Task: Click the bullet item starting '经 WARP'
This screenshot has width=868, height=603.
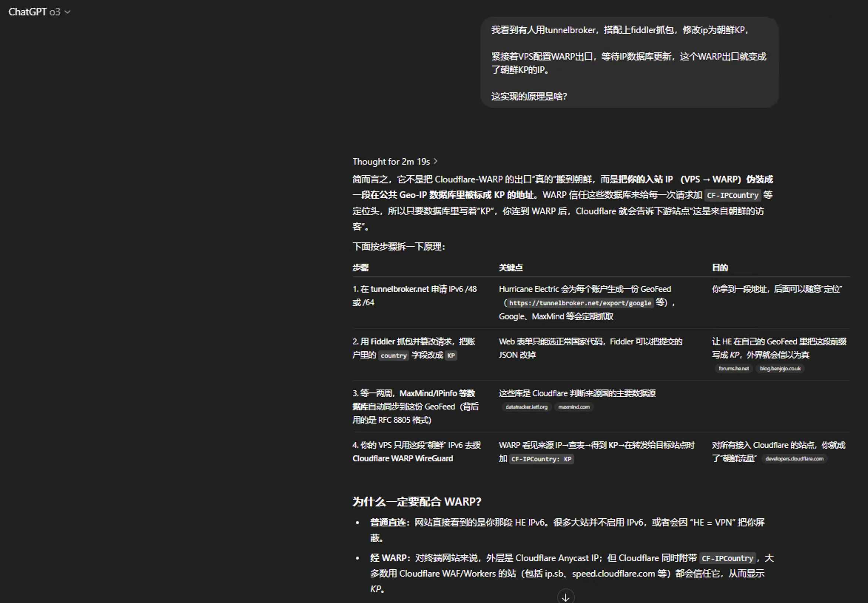Action: (x=572, y=573)
